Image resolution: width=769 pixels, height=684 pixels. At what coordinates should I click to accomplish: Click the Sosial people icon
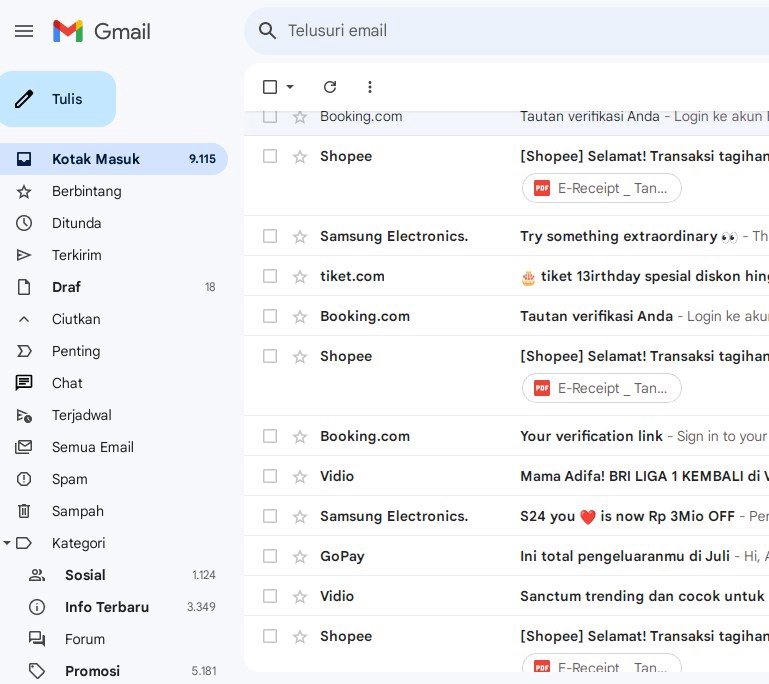[x=37, y=575]
